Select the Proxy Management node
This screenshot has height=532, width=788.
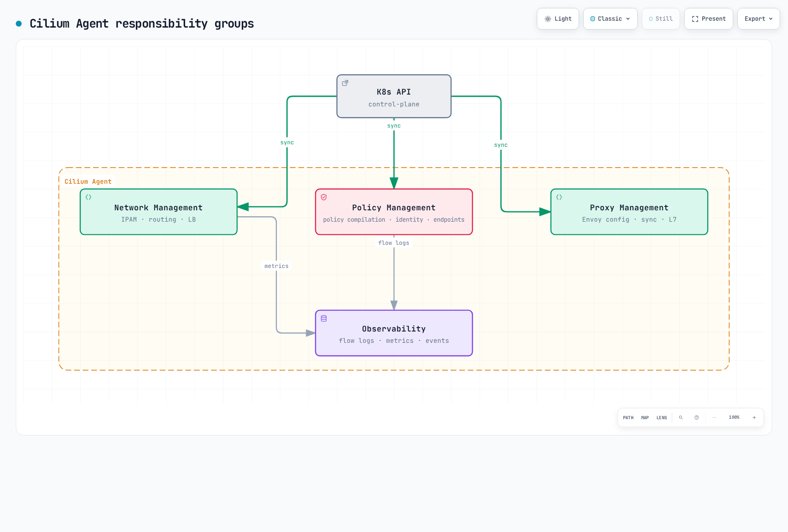pyautogui.click(x=629, y=212)
